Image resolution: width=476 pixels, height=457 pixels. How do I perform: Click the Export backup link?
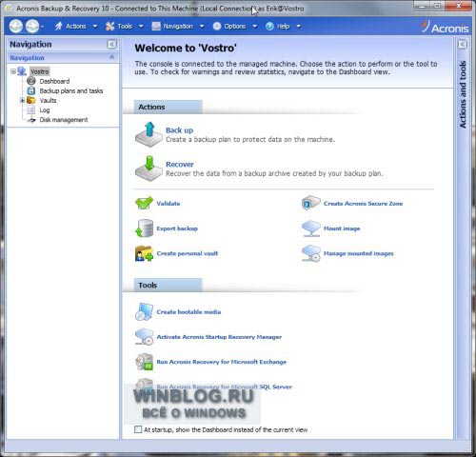coord(177,228)
